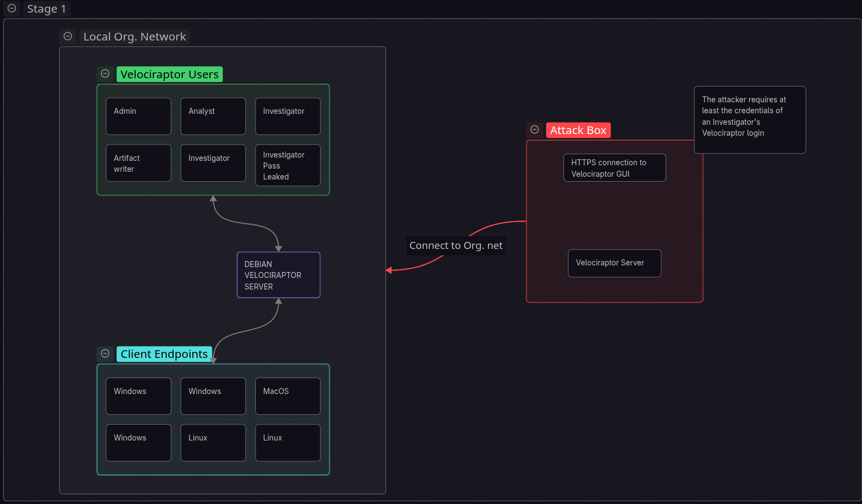Viewport: 862px width, 504px height.
Task: Select the Investigator Pass Leaked node
Action: coord(288,165)
